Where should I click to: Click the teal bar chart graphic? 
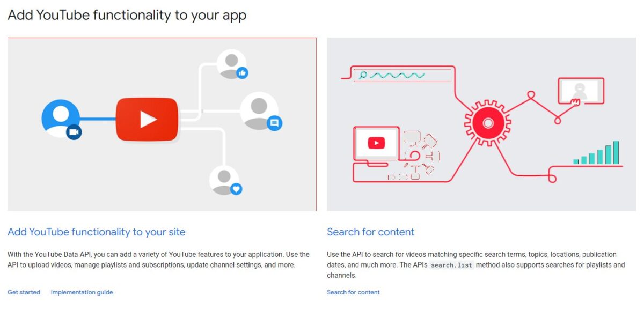tap(596, 152)
